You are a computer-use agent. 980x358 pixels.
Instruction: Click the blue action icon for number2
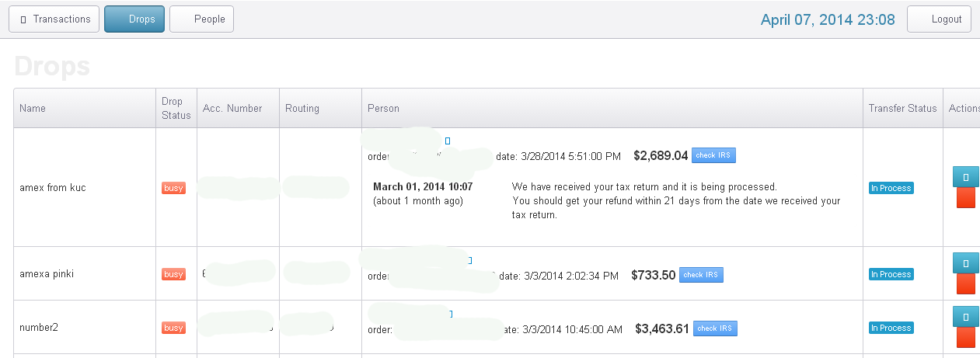click(x=966, y=318)
